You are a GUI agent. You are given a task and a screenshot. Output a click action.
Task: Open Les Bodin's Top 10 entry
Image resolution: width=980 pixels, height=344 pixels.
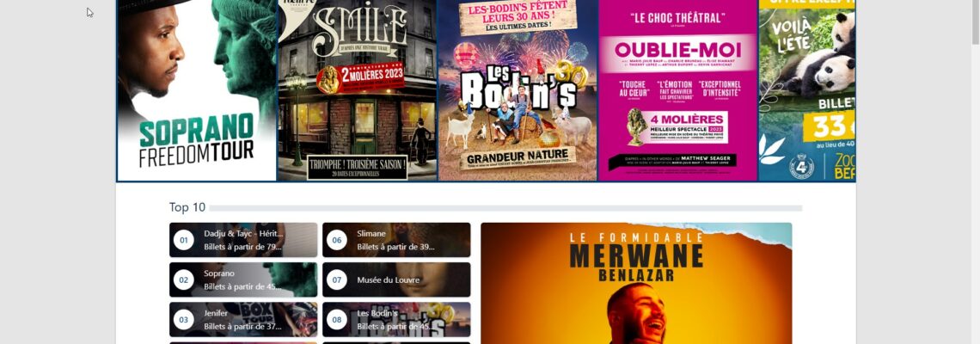pyautogui.click(x=396, y=320)
